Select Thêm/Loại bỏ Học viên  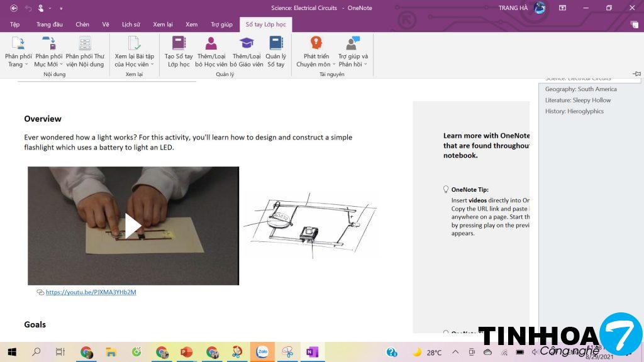211,44
